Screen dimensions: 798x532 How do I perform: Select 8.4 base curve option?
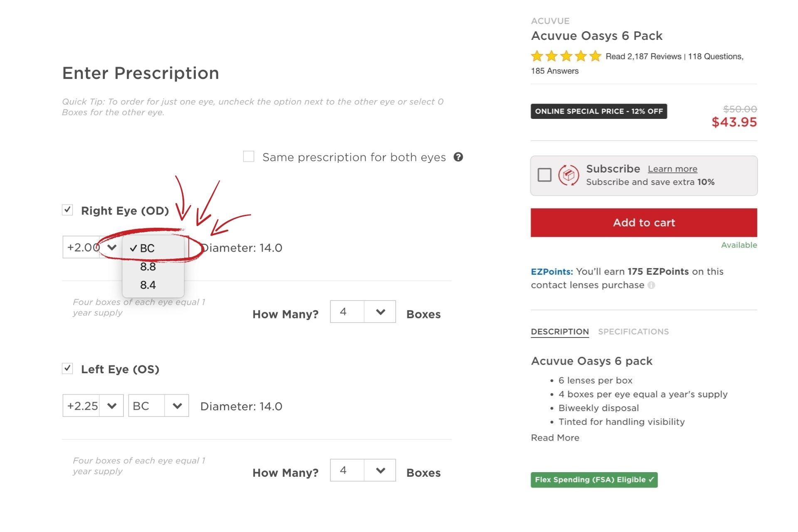pos(148,285)
